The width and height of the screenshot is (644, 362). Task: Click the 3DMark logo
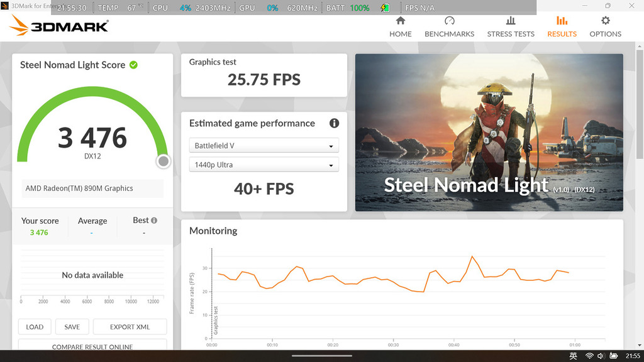(60, 25)
